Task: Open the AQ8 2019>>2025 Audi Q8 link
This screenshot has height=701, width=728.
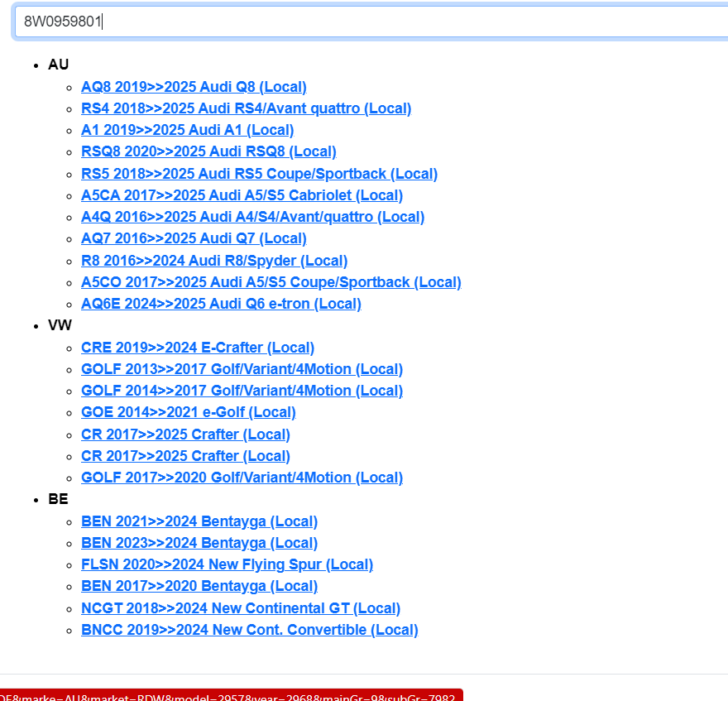Action: pos(194,87)
